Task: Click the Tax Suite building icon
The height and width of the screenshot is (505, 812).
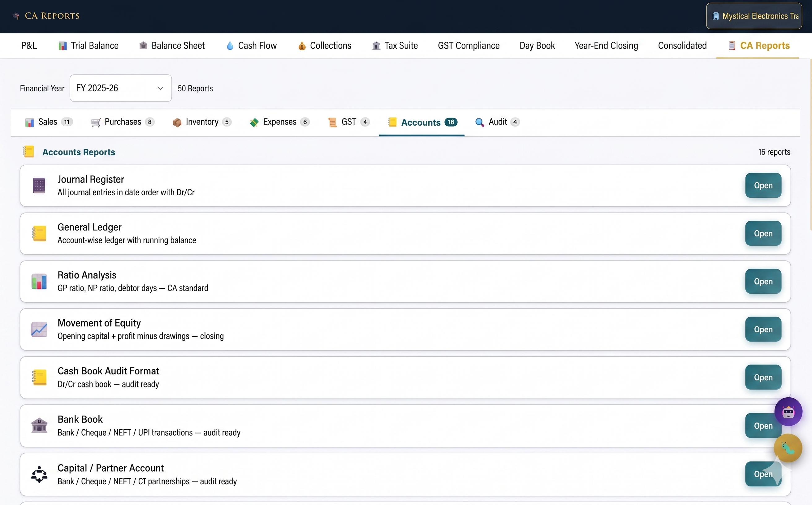Action: (376, 46)
